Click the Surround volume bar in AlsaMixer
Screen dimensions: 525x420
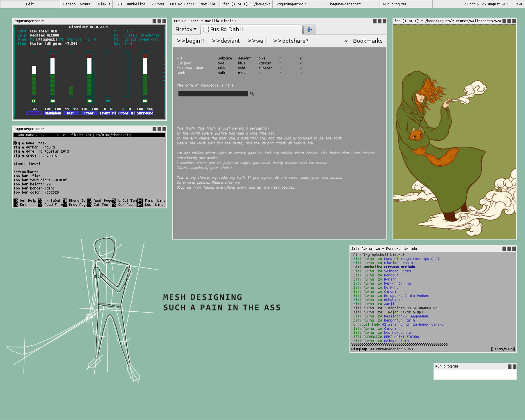pos(145,74)
